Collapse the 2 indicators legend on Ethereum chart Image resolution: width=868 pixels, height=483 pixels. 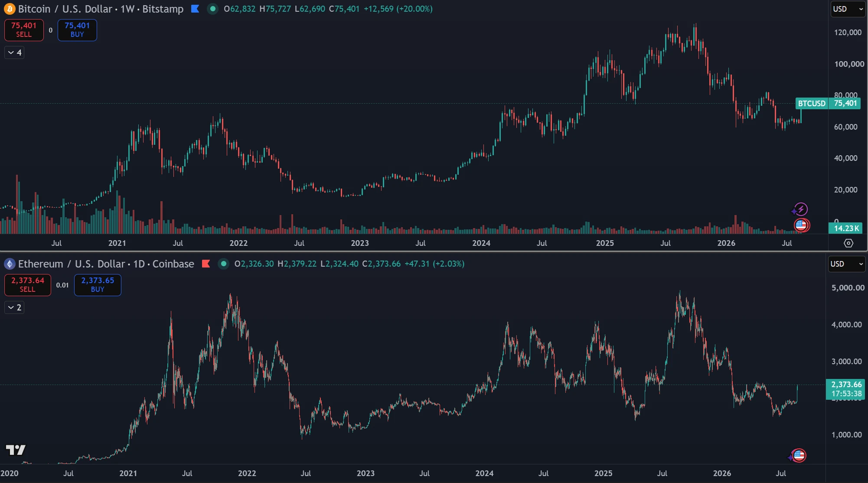(14, 307)
